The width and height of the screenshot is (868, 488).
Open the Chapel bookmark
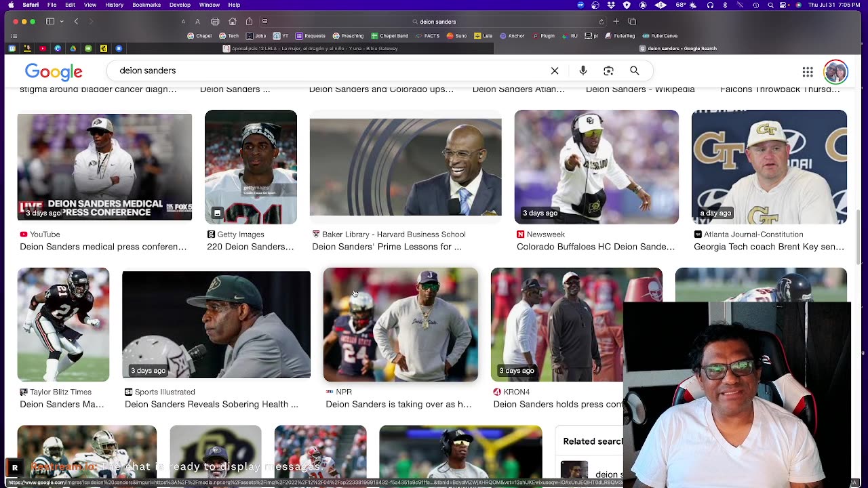[199, 36]
